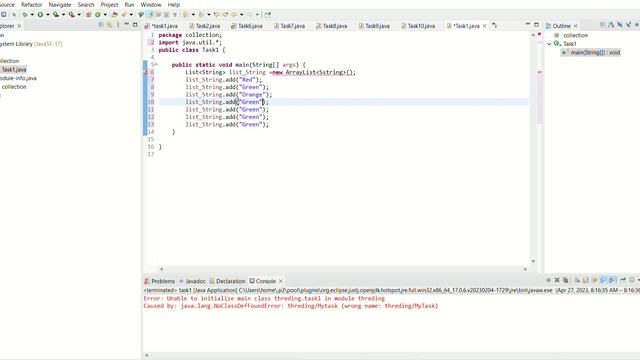Viewport: 640px width, 360px height.
Task: Open the Run launch dropdown arrow
Action: (48, 14)
